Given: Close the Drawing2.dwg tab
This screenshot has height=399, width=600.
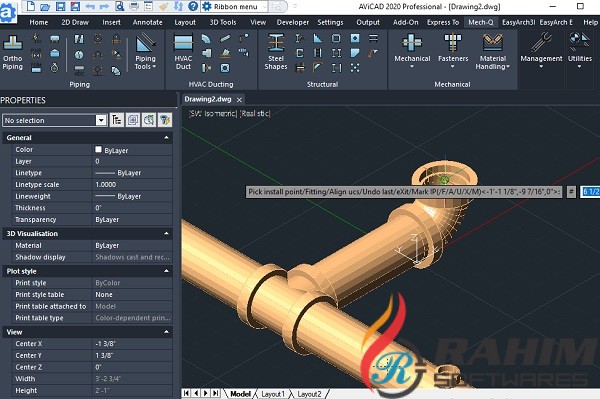Looking at the screenshot, I should pyautogui.click(x=240, y=100).
